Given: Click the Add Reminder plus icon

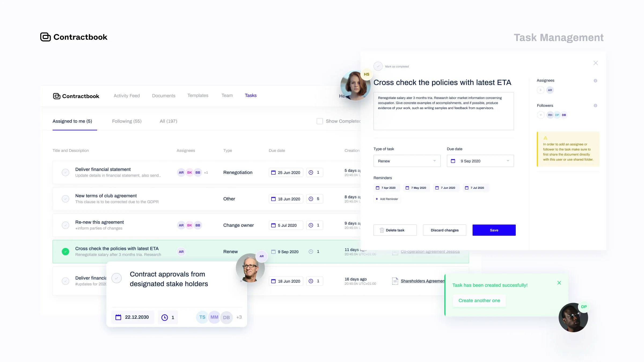Looking at the screenshot, I should click(x=376, y=199).
